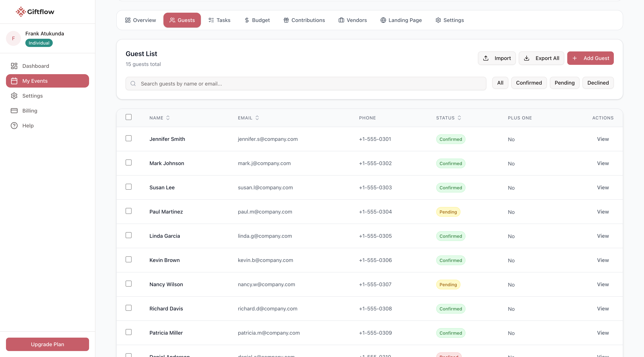This screenshot has width=644, height=357.
Task: Click the Import upload icon
Action: coord(486,58)
